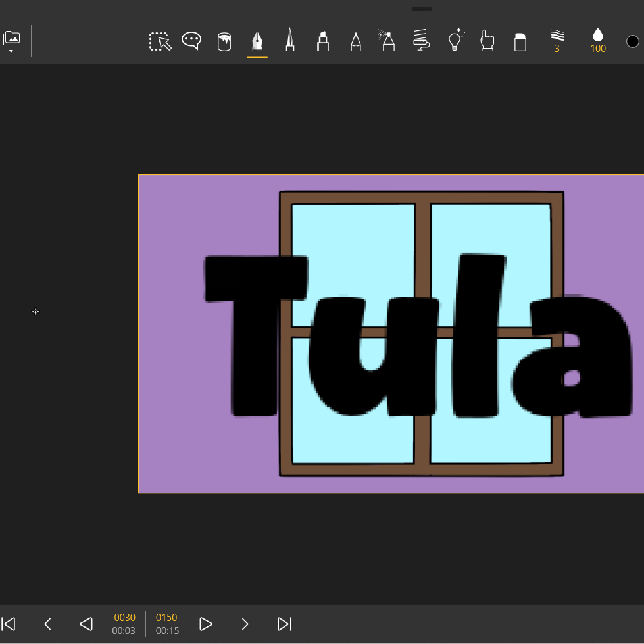Select the paint roller tool
Viewport: 644px width, 644px height.
(421, 41)
